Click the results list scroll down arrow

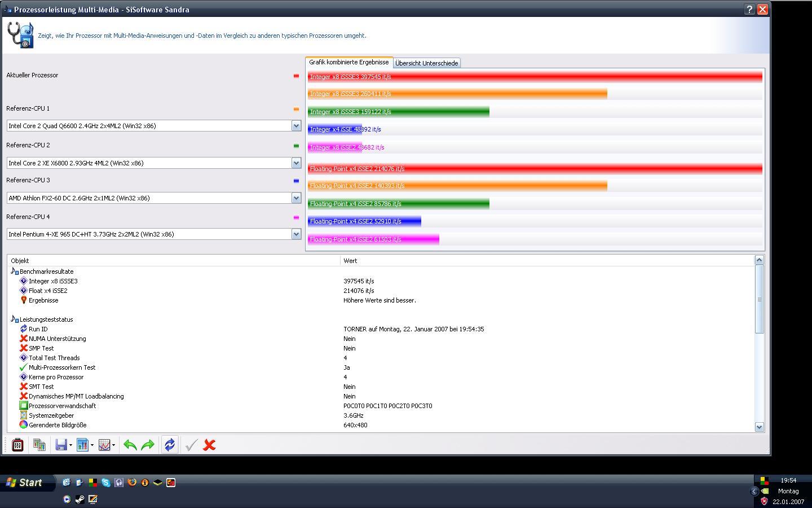(x=759, y=427)
